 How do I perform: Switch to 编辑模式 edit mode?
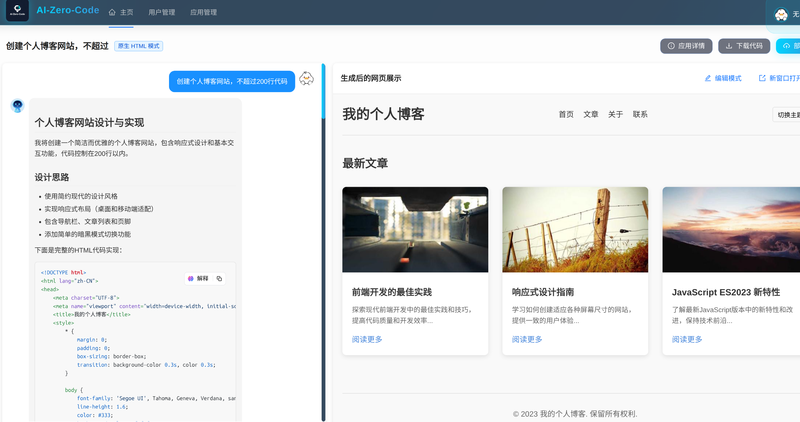(x=723, y=78)
